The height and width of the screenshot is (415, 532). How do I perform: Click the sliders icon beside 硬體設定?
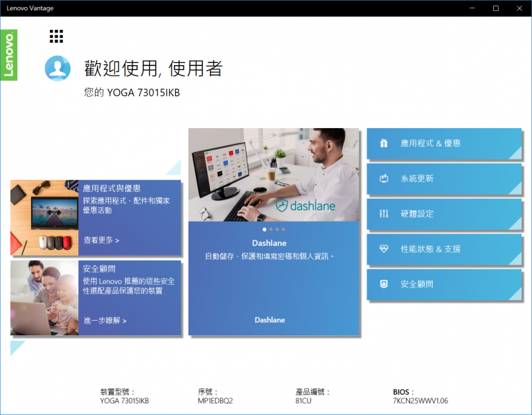[x=384, y=213]
